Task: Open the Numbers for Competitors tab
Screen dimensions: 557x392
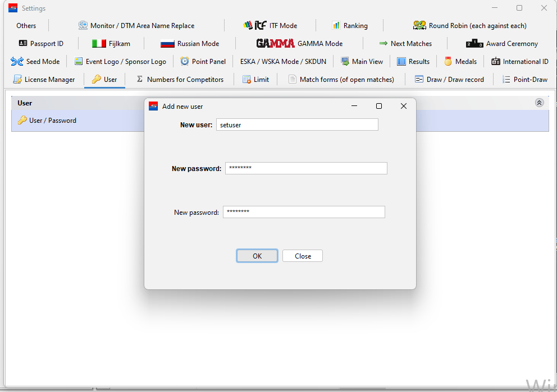Action: click(x=180, y=80)
